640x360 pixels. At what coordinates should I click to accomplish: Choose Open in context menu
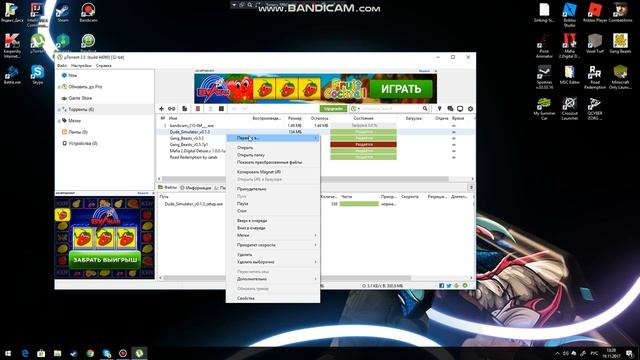tap(245, 148)
